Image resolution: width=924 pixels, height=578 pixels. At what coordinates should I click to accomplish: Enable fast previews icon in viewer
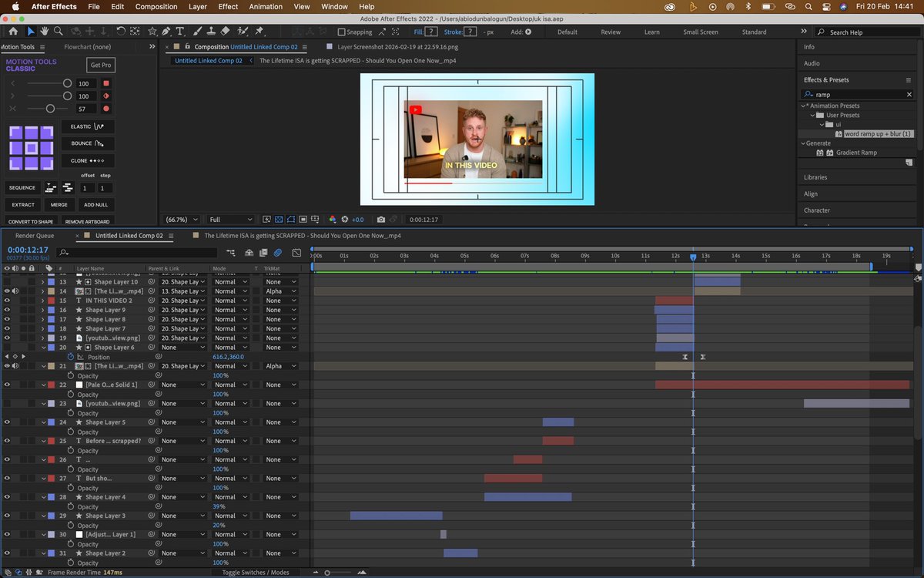click(x=267, y=220)
